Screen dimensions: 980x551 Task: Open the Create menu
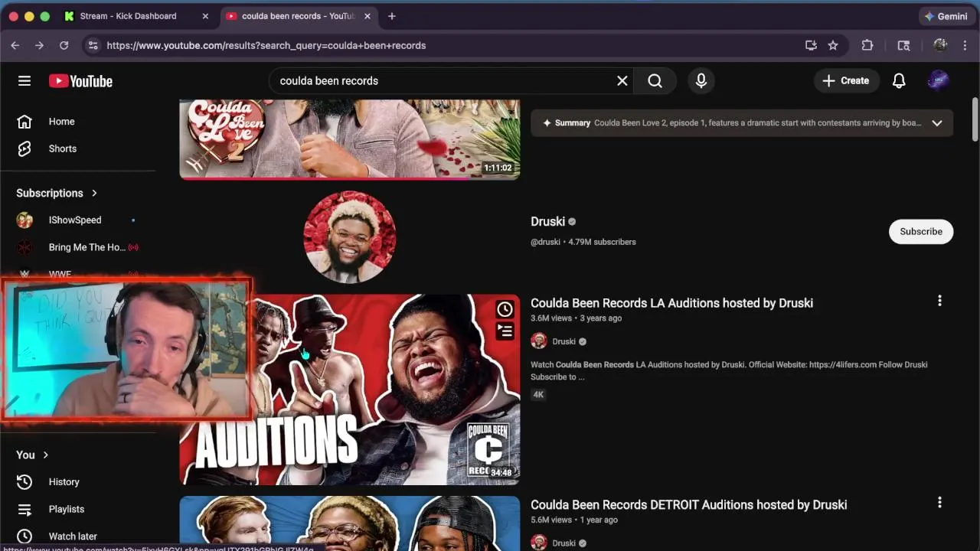point(846,80)
